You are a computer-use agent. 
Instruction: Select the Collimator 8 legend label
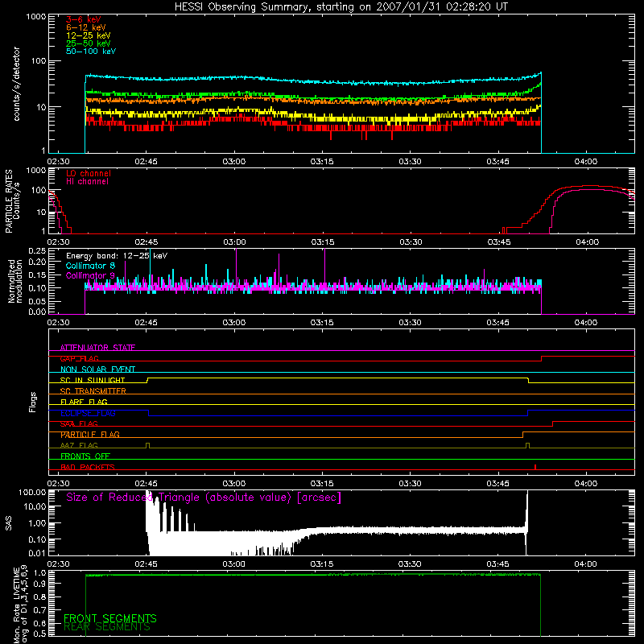[90, 266]
